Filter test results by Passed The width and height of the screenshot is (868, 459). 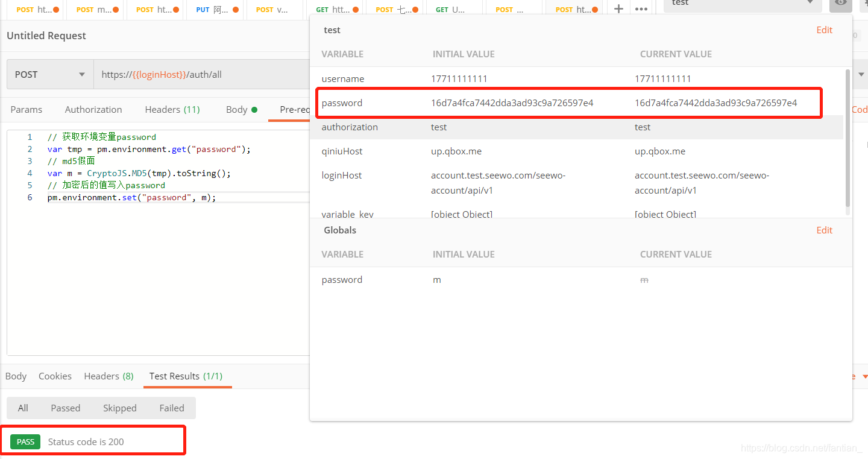[66, 408]
